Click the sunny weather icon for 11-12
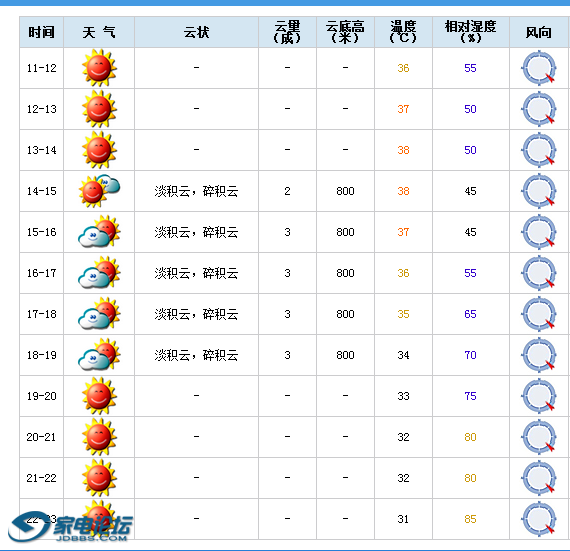The width and height of the screenshot is (570, 551). (x=99, y=68)
